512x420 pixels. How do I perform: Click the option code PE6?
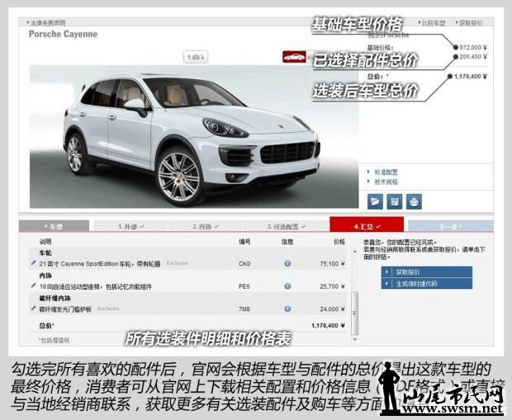pyautogui.click(x=244, y=286)
